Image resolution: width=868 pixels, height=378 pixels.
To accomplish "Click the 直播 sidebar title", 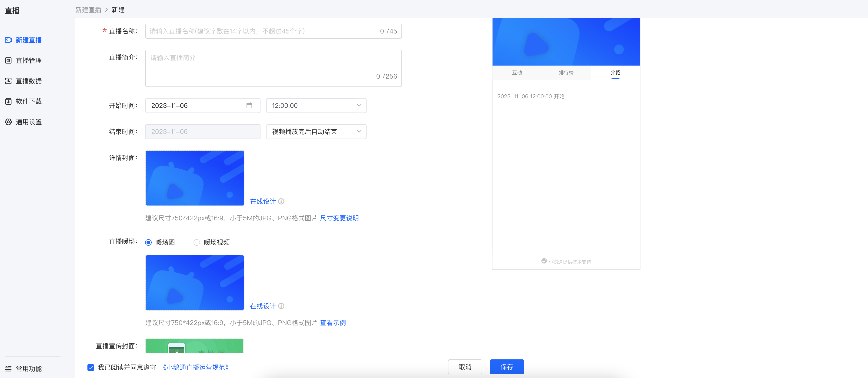I will [12, 11].
